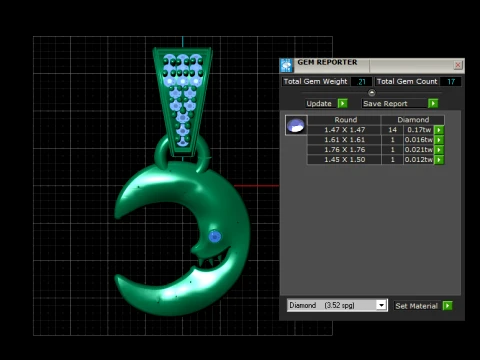Click the Update button label
This screenshot has height=360, width=480.
click(319, 104)
